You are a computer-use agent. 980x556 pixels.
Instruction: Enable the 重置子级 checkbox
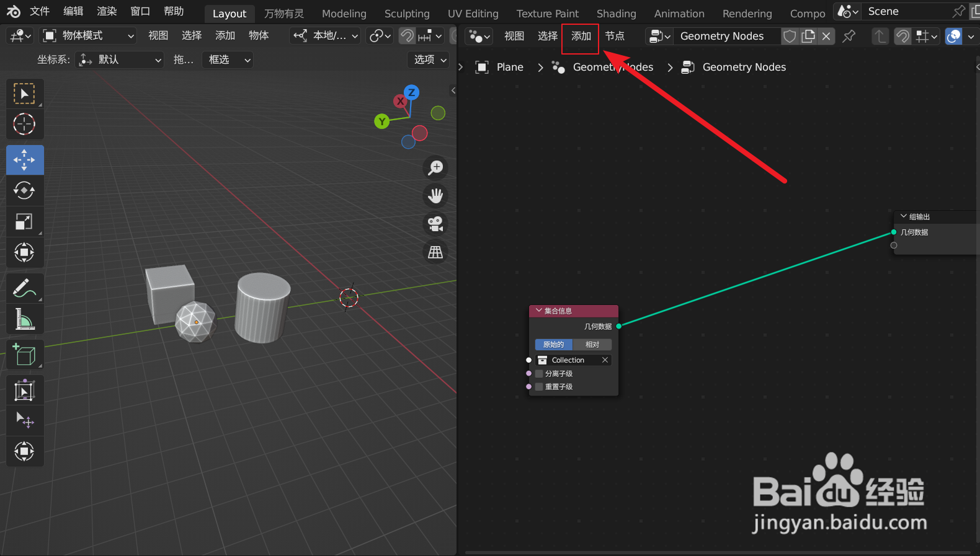(539, 387)
